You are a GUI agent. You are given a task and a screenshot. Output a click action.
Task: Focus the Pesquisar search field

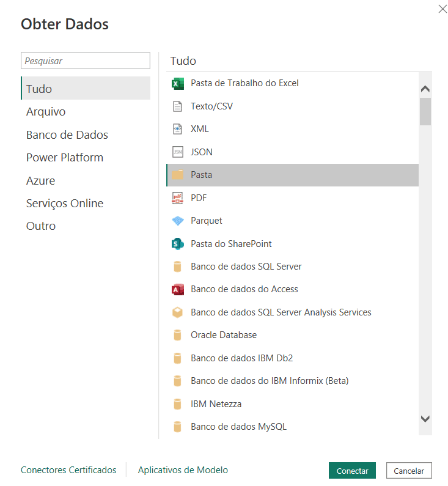pyautogui.click(x=86, y=61)
